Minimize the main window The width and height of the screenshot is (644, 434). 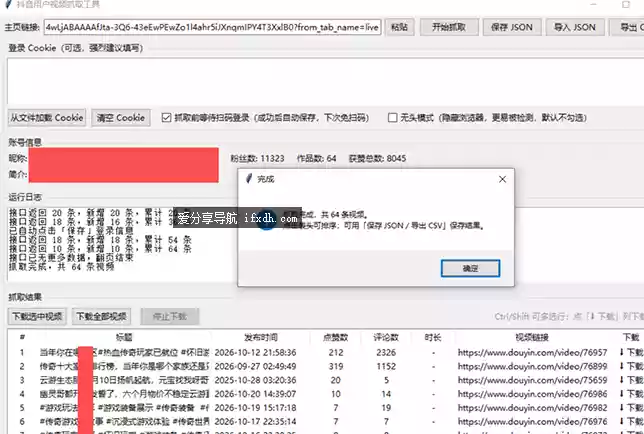(593, 5)
